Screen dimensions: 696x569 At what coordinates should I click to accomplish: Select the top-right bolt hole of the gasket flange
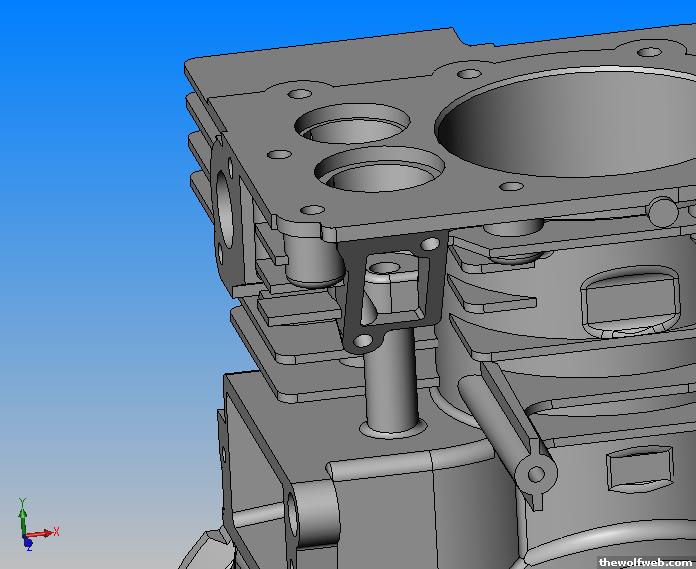(x=431, y=243)
